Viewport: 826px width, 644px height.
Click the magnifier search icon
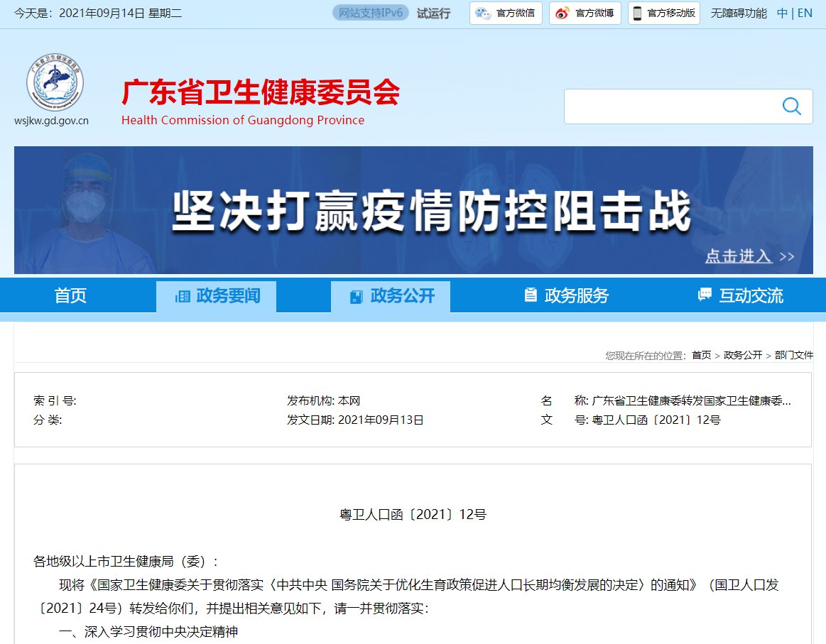pos(791,107)
